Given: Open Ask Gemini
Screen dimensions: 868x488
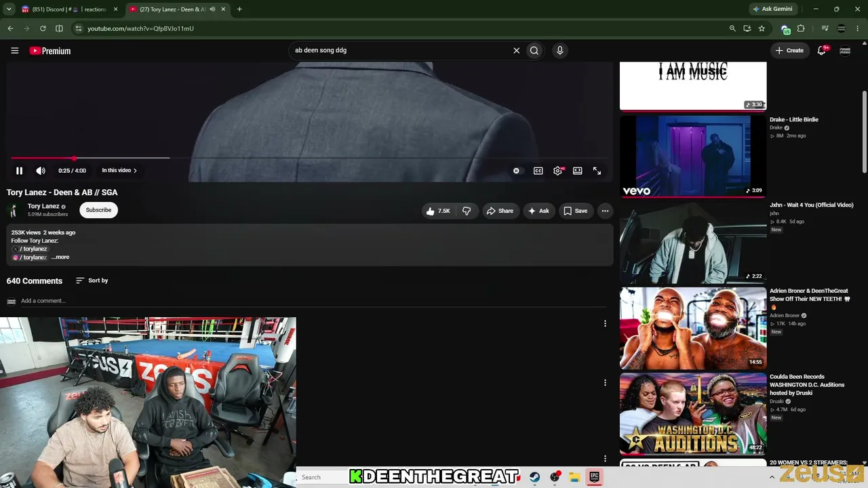Looking at the screenshot, I should tap(772, 9).
